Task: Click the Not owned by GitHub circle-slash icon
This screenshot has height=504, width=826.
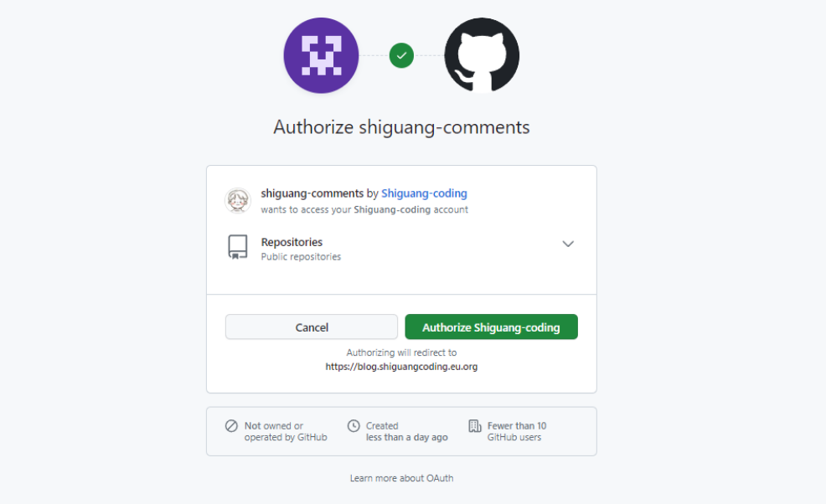Action: tap(231, 425)
